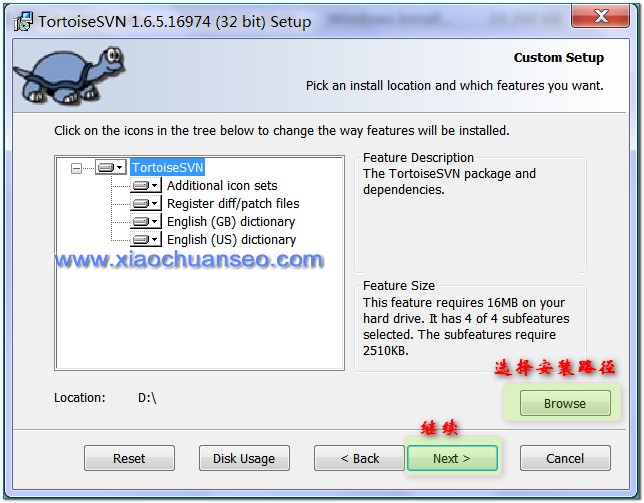This screenshot has height=503, width=644.
Task: Click the D:\ location path text
Action: pyautogui.click(x=147, y=397)
